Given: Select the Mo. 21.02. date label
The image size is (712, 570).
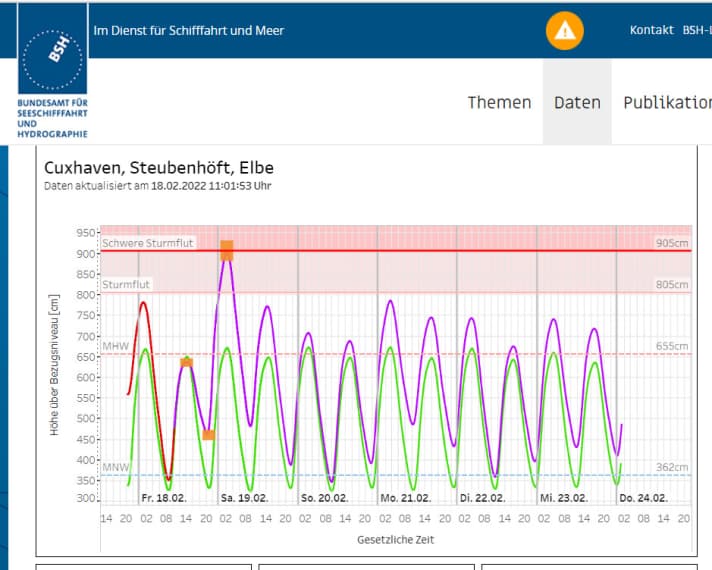Looking at the screenshot, I should click(404, 497).
